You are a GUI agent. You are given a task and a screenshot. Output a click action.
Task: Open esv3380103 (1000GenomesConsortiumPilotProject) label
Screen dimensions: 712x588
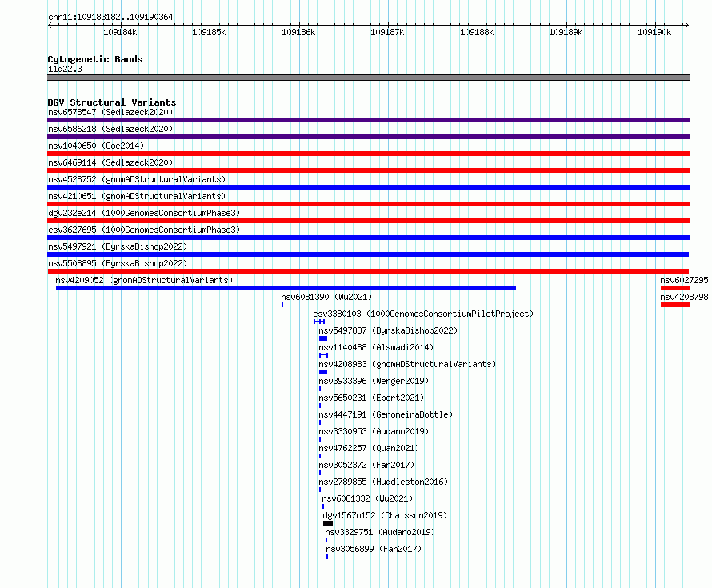pos(423,314)
